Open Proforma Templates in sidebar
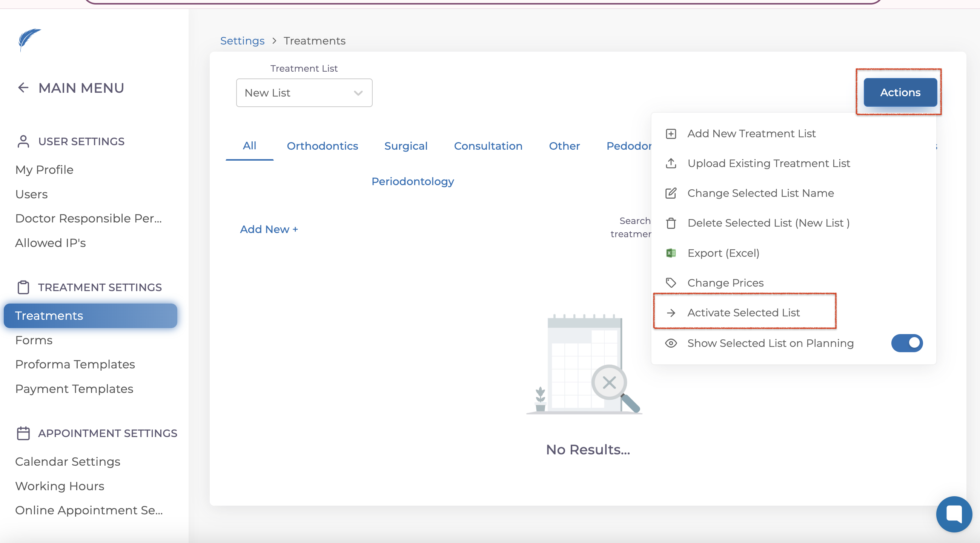980x543 pixels. (x=75, y=364)
